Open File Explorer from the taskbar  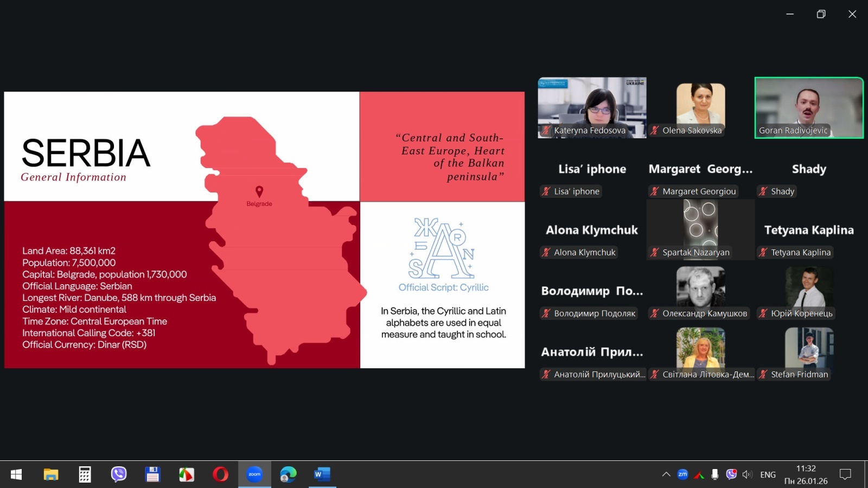click(x=51, y=474)
